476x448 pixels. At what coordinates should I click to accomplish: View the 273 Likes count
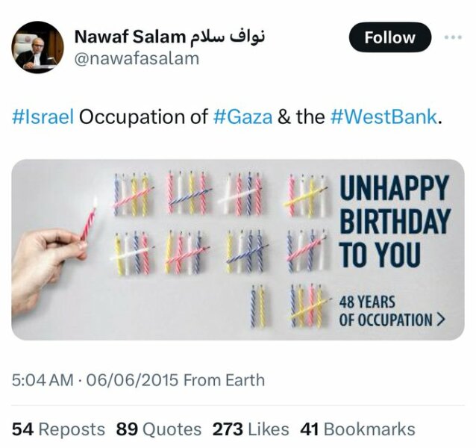(250, 429)
